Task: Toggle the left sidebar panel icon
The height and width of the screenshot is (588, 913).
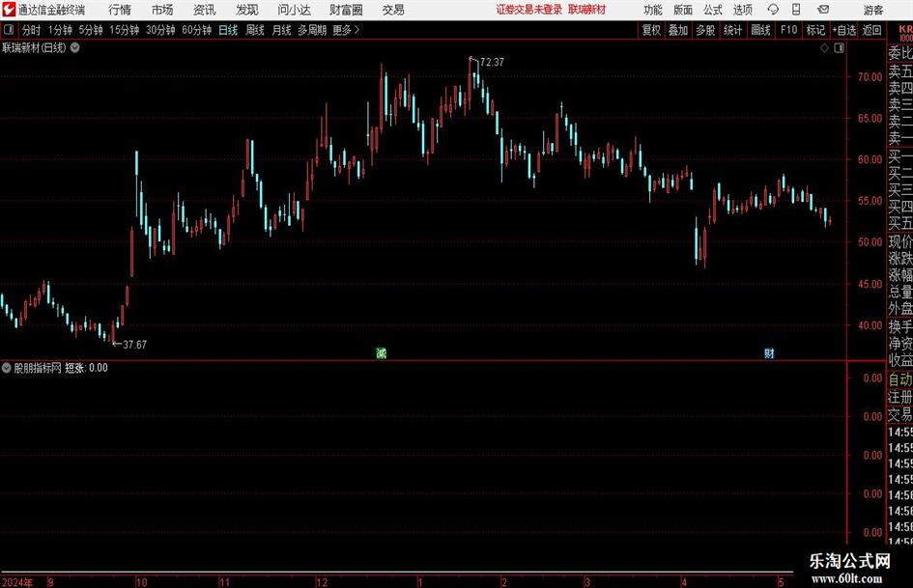Action: pos(9,30)
